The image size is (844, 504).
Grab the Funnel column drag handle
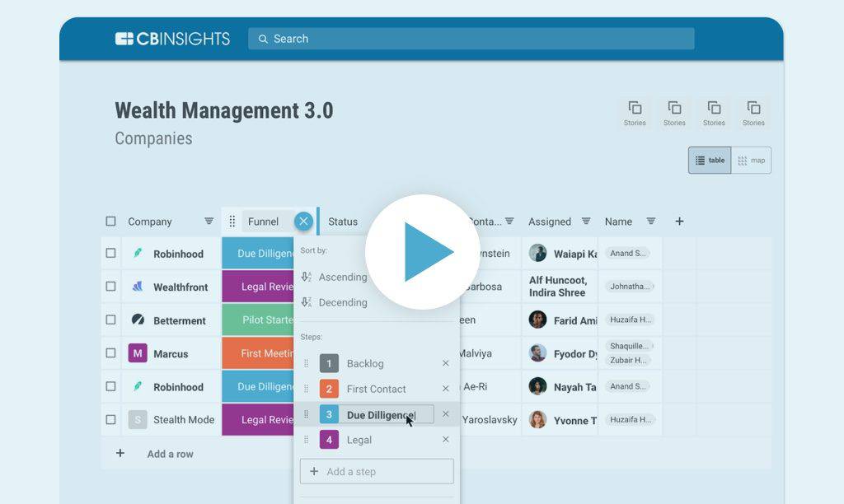click(x=232, y=222)
